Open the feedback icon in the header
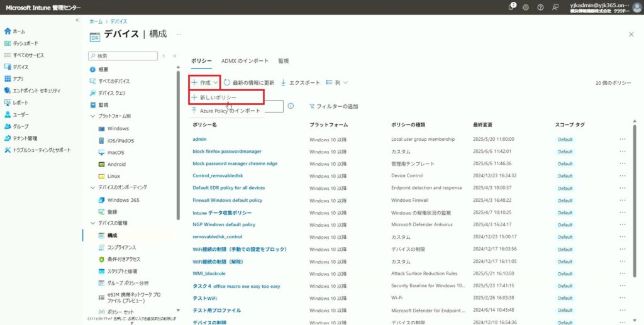Viewport: 644px width, 325px height. click(x=555, y=8)
